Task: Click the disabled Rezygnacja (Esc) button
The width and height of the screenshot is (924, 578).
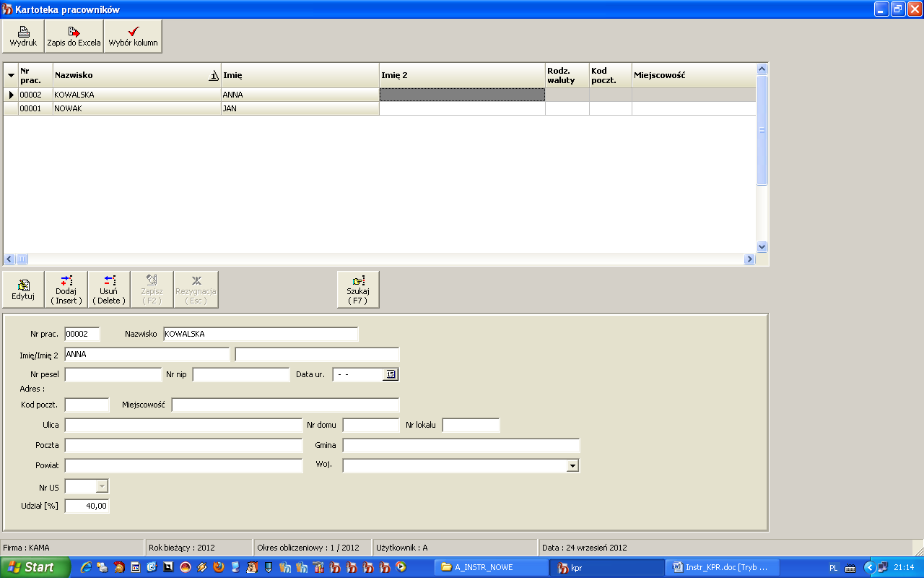Action: (196, 290)
